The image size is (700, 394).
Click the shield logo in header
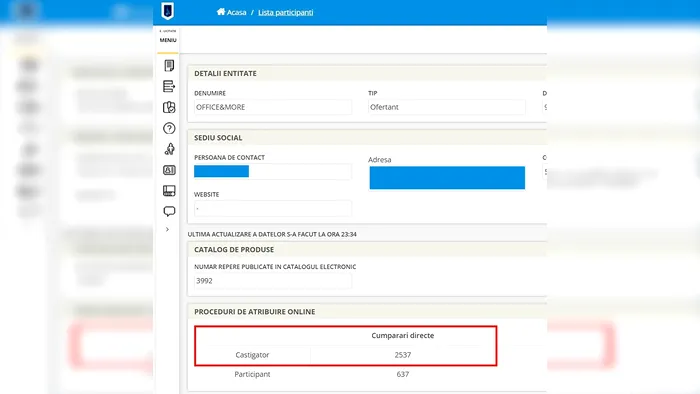point(167,11)
